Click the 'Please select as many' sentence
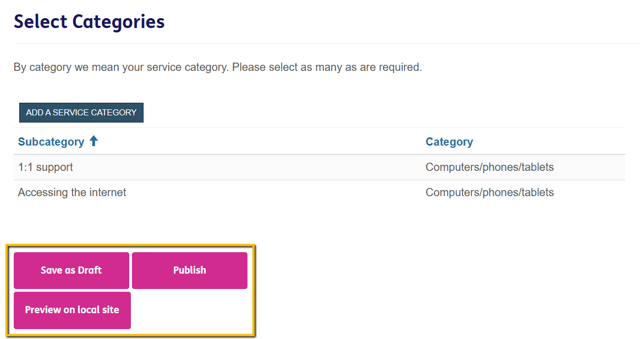Screen dimensions: 644x339 [x=327, y=68]
